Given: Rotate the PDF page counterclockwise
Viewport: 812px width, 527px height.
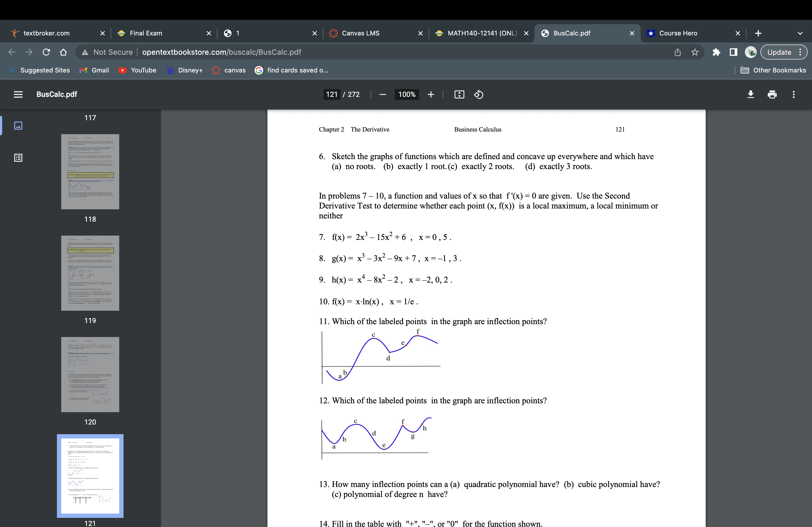Looking at the screenshot, I should point(478,94).
